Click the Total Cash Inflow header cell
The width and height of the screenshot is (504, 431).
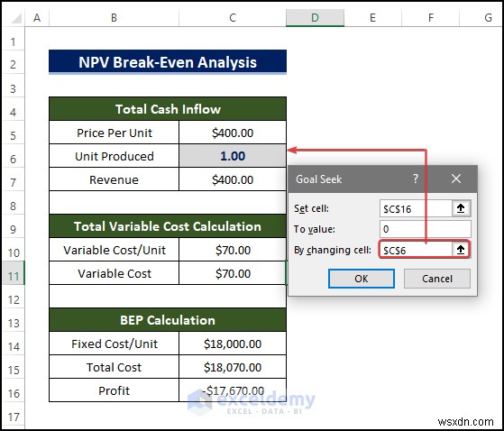(x=168, y=109)
